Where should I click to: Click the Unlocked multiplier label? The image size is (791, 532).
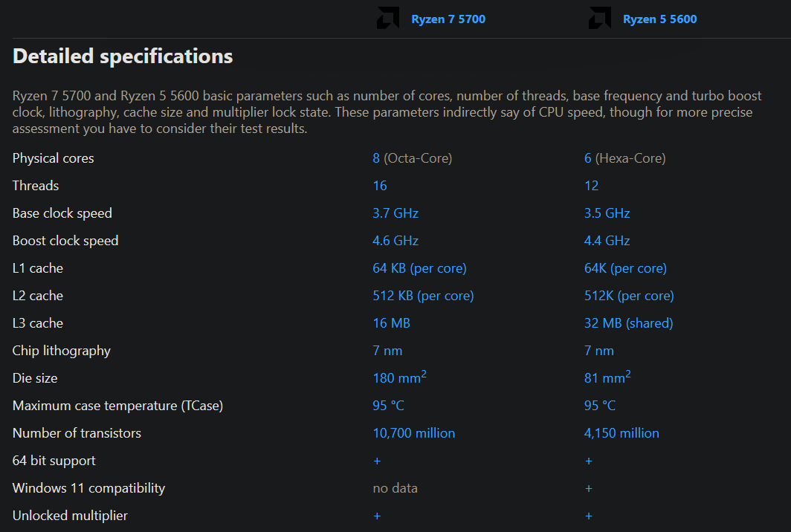click(70, 516)
